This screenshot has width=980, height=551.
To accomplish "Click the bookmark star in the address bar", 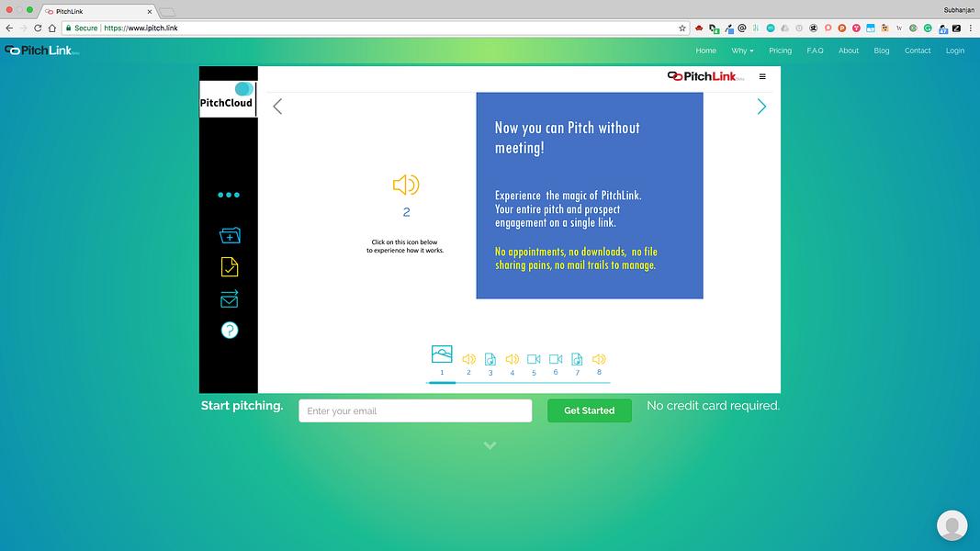I will 681,28.
